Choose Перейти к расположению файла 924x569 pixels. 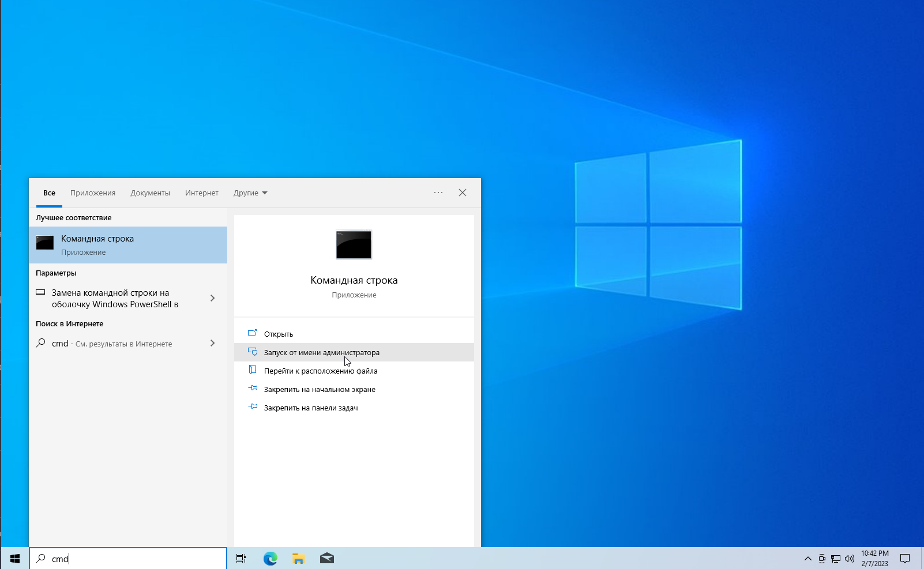pyautogui.click(x=321, y=371)
